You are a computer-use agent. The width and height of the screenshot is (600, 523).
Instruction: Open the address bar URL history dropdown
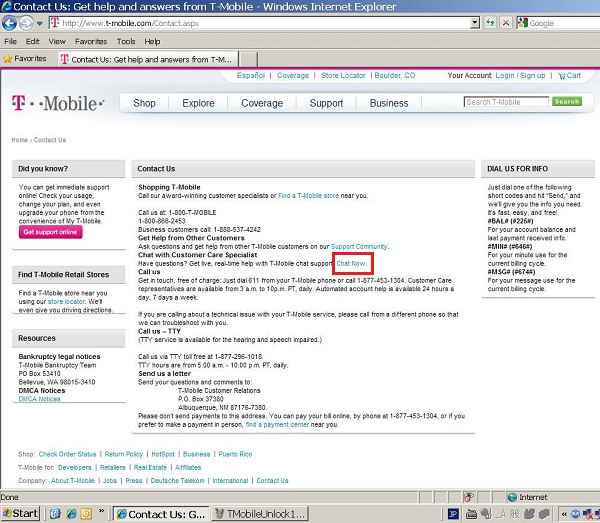click(x=474, y=23)
